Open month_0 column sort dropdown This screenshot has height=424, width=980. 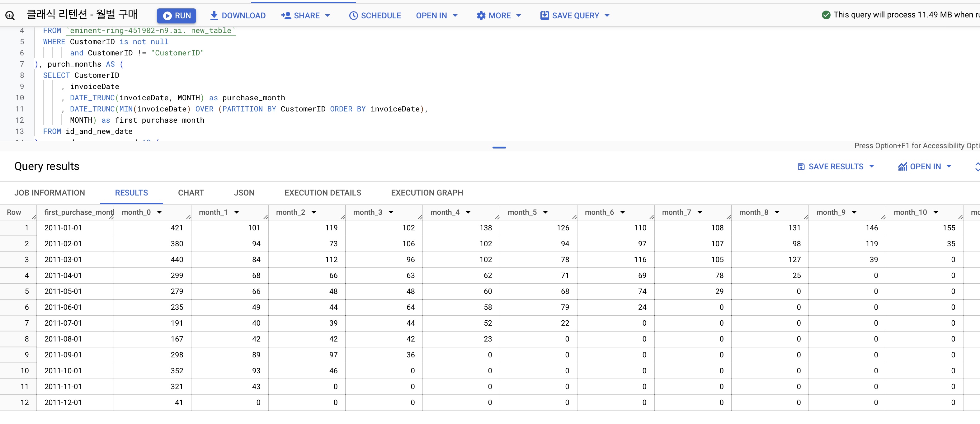[x=159, y=212]
